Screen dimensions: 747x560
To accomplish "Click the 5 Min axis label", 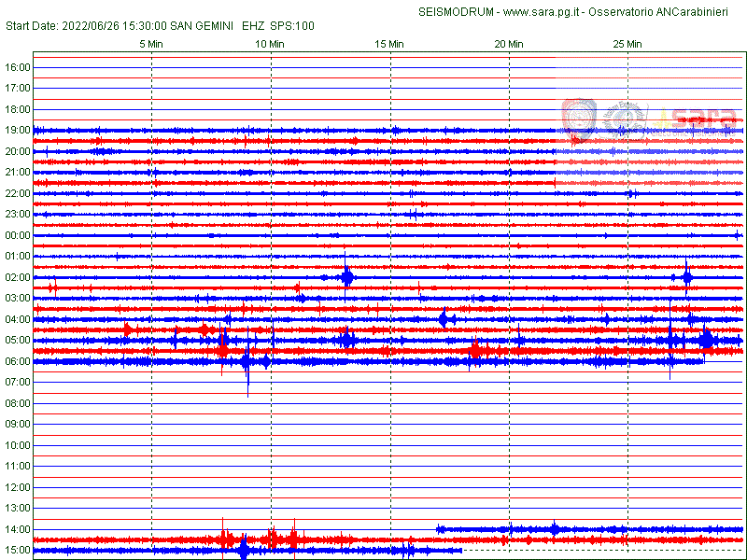I will point(151,44).
